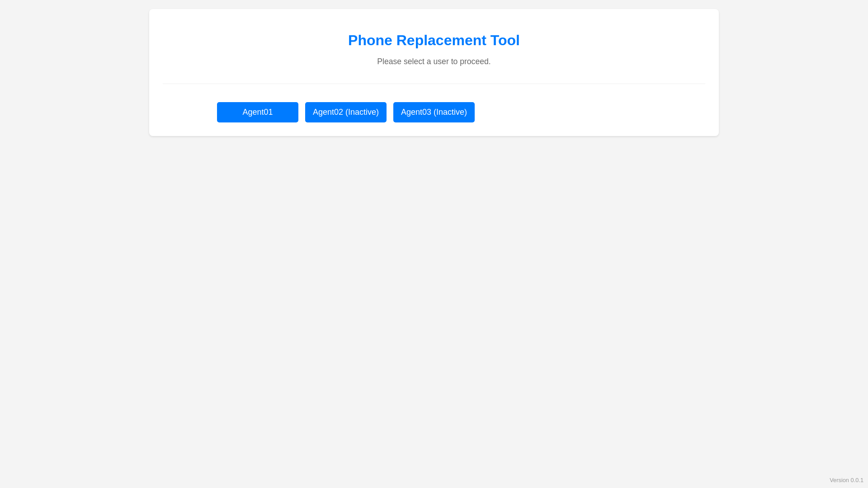Click 'Inactive' text on the Agent03 button
This screenshot has height=488, width=868.
coord(450,112)
